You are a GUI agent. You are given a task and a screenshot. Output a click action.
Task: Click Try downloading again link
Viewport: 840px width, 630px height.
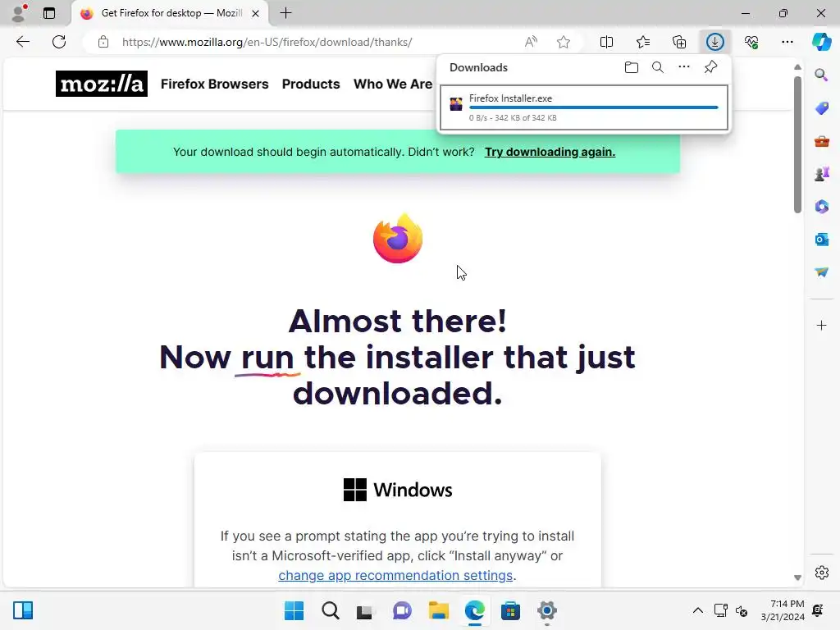click(x=550, y=152)
